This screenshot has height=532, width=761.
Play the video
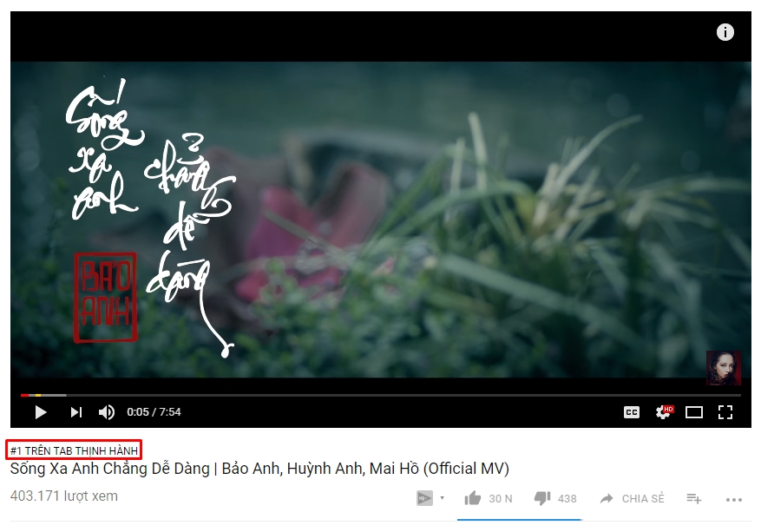pos(41,412)
